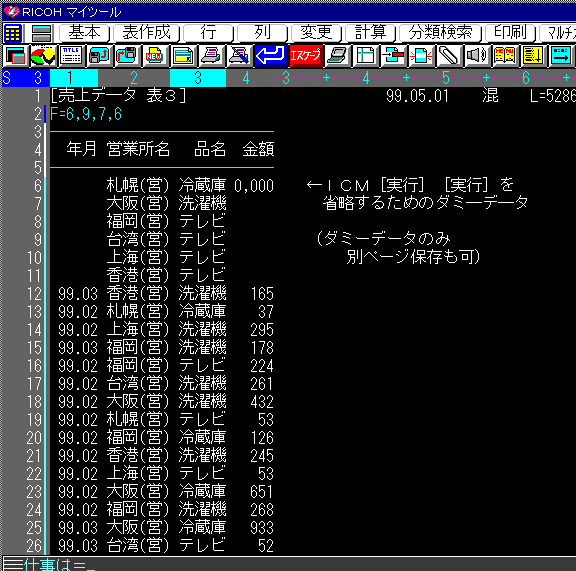
Task: Click the speaker sound icon
Action: [x=476, y=56]
